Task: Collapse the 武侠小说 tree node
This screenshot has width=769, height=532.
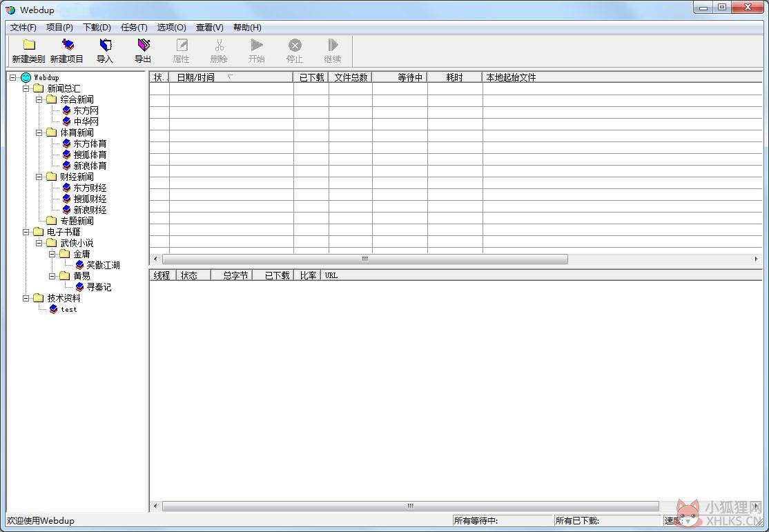Action: (x=39, y=243)
